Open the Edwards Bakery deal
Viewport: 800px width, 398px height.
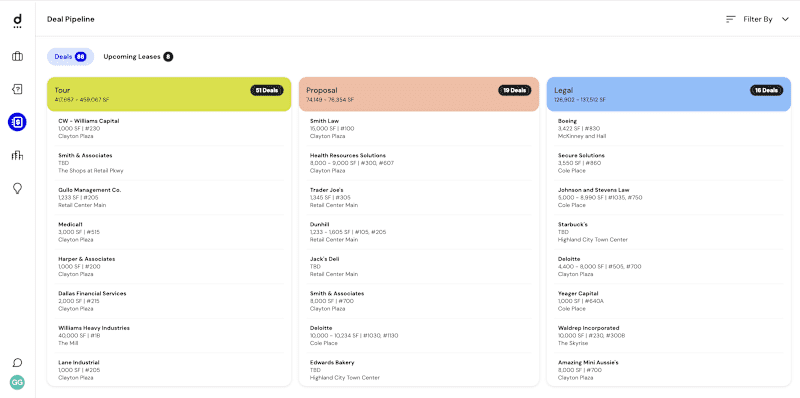[420, 370]
